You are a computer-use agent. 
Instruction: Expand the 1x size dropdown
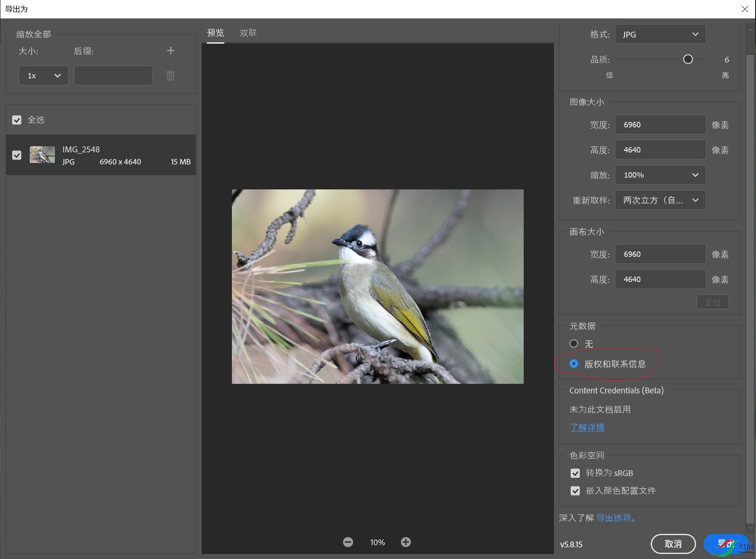point(43,76)
